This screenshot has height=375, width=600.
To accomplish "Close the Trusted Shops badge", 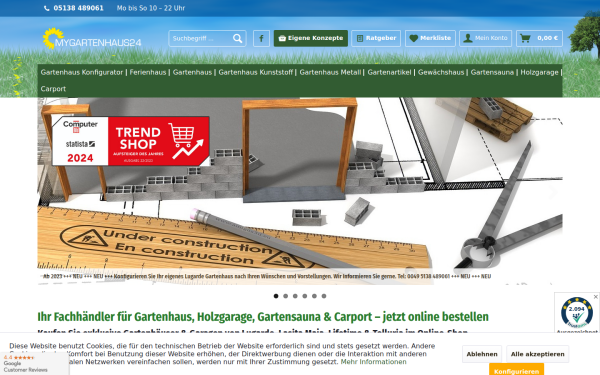I will (x=595, y=297).
